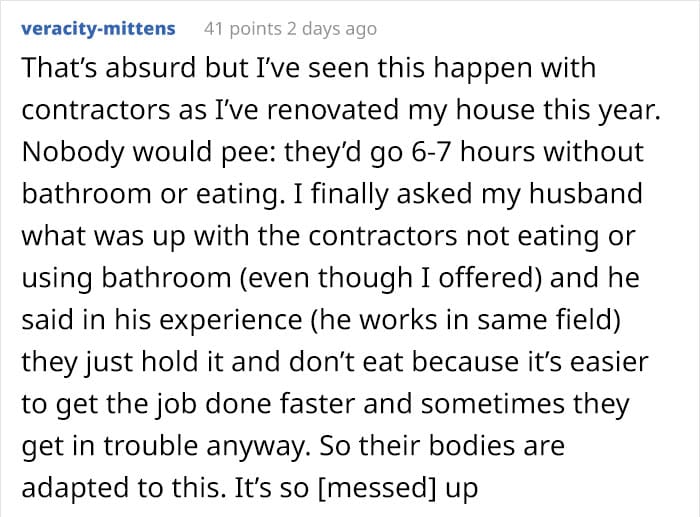The image size is (700, 517).
Task: Click the words 'So their bodies are'
Action: 442,446
